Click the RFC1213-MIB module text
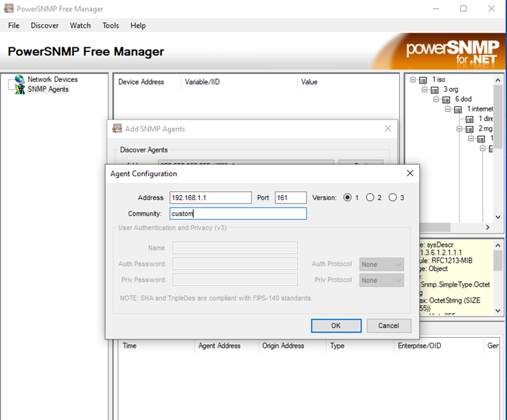Viewport: 507px width, 420px height. (452, 261)
